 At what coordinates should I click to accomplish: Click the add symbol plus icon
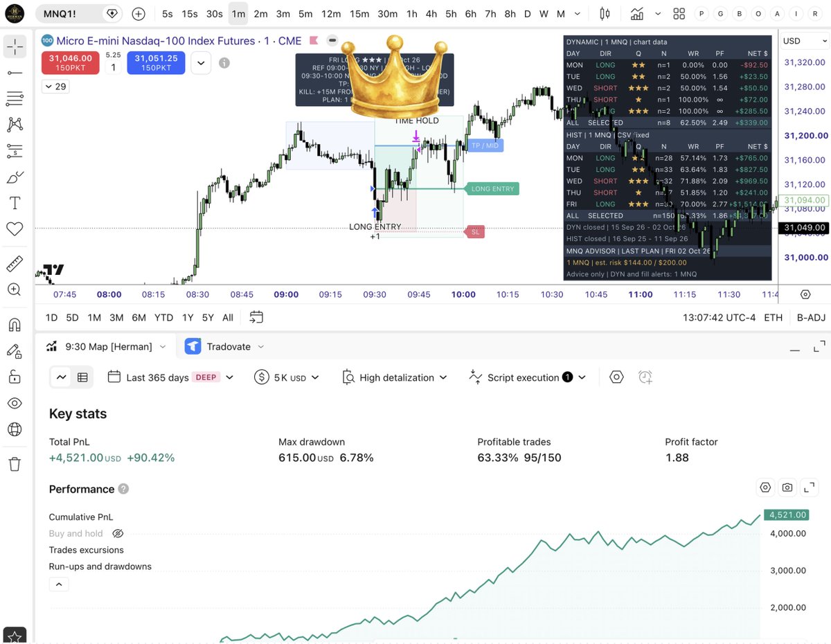[138, 14]
